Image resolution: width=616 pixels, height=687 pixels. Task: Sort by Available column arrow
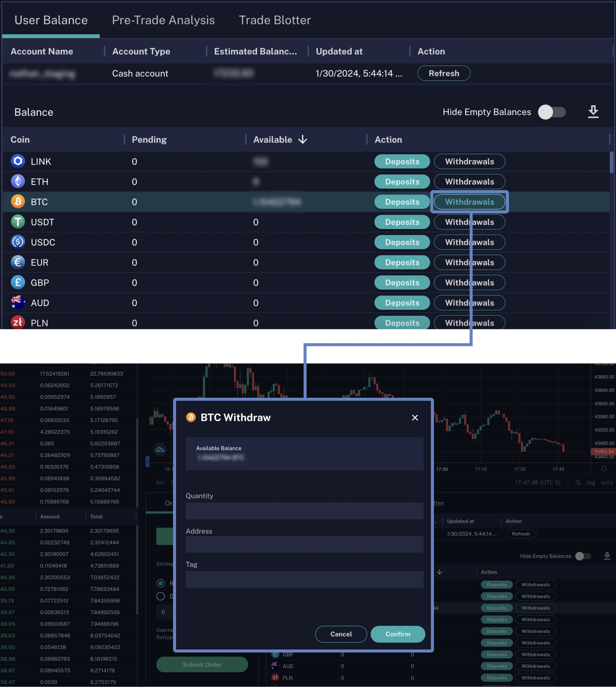tap(303, 139)
